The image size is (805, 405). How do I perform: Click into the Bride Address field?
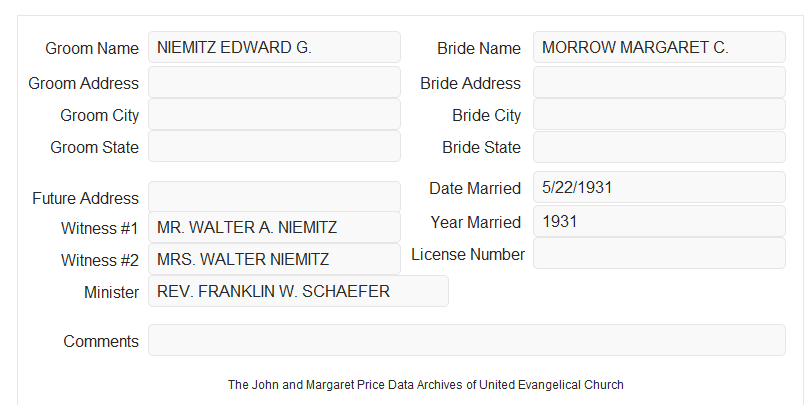click(659, 82)
